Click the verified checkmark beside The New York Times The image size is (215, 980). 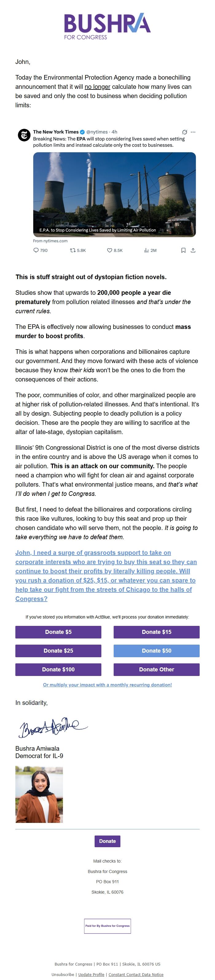point(83,132)
